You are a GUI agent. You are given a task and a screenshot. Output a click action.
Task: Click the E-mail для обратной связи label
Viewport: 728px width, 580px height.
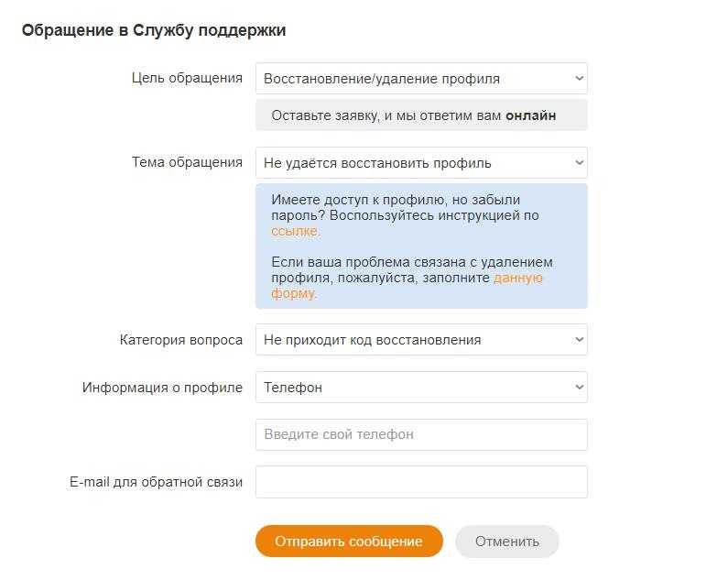156,482
